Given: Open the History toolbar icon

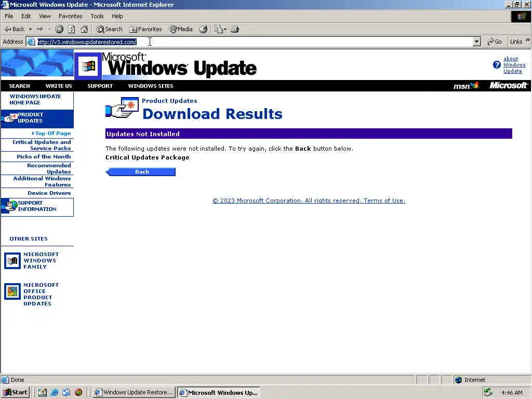Looking at the screenshot, I should click(203, 29).
